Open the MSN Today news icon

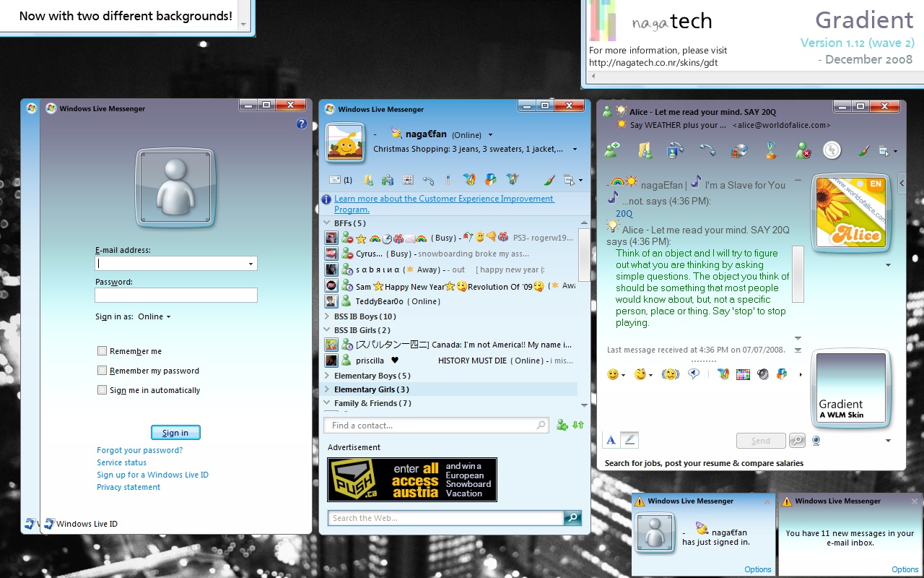click(408, 180)
